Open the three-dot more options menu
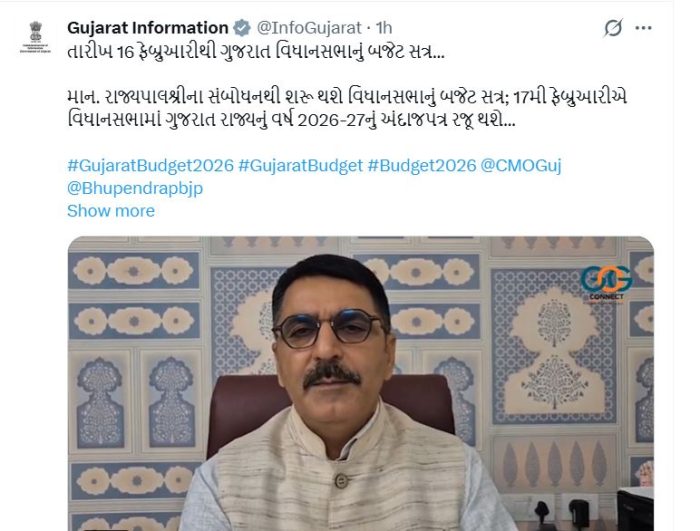 coord(643,28)
